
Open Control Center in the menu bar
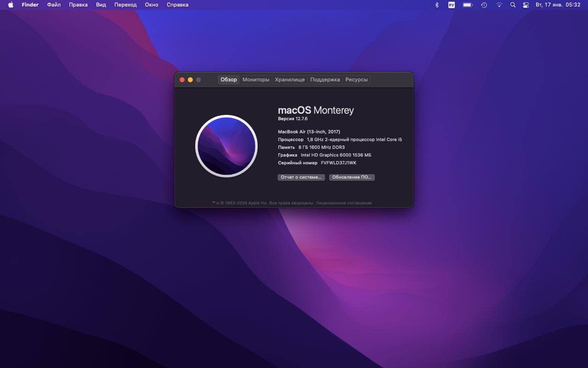526,5
